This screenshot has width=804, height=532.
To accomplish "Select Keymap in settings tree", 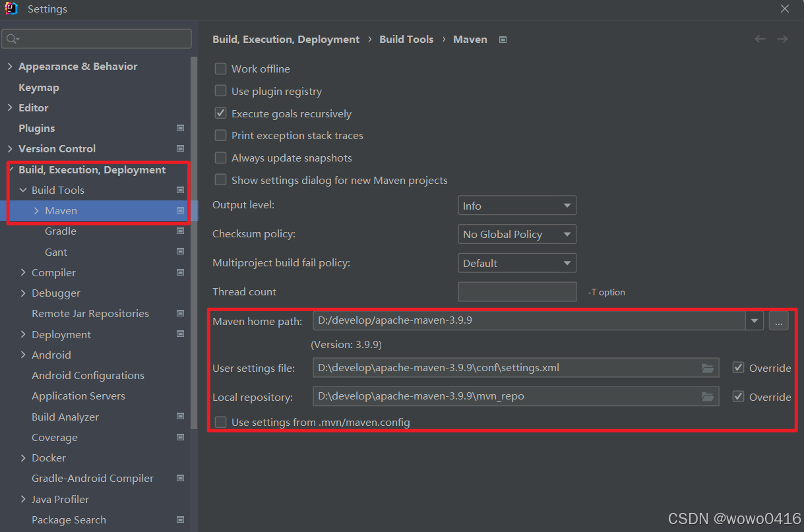I will pos(39,87).
